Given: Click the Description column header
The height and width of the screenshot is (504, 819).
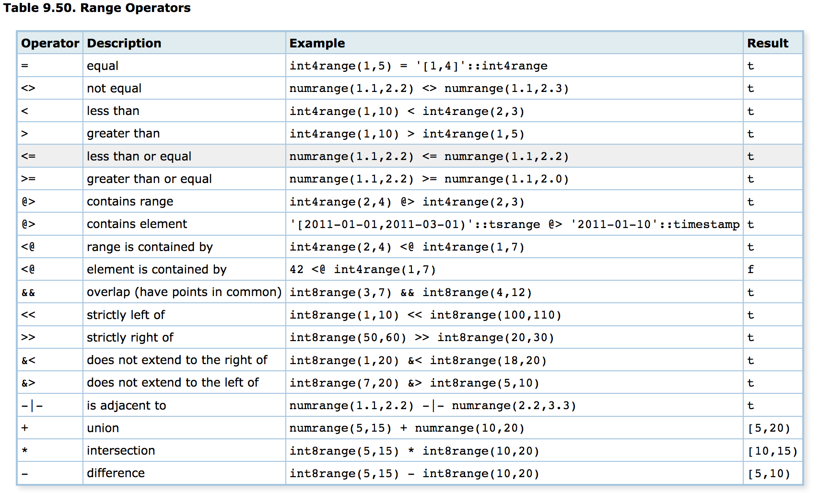Looking at the screenshot, I should [x=124, y=43].
